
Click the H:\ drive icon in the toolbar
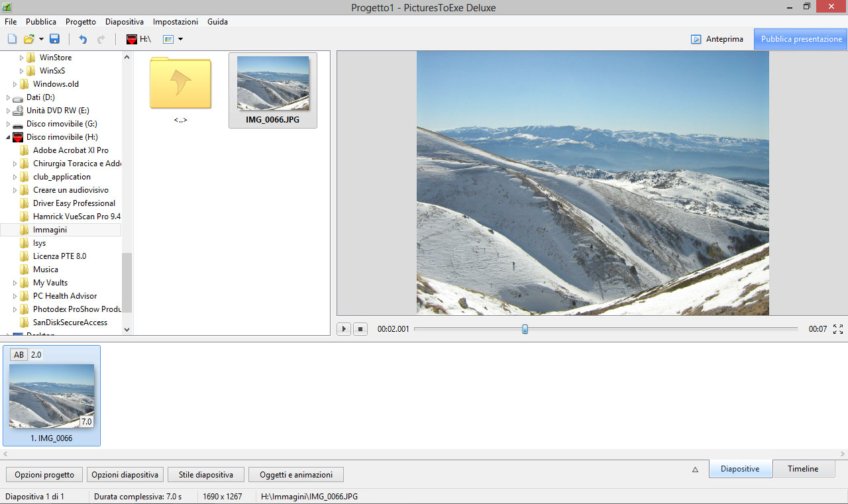coord(132,39)
